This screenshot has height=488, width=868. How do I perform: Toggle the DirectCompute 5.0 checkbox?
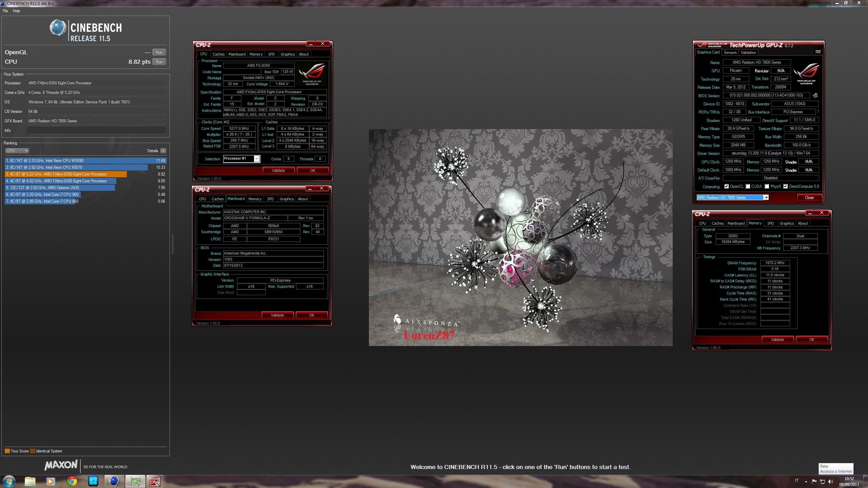(x=785, y=186)
